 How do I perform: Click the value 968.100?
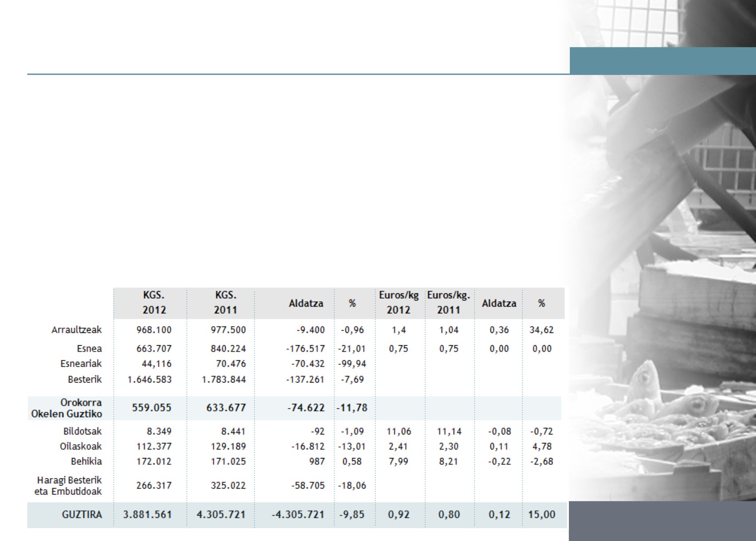click(x=154, y=330)
